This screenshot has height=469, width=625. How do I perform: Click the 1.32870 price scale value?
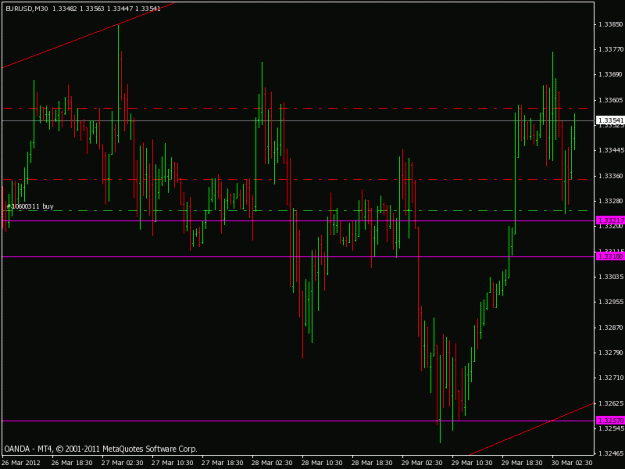pyautogui.click(x=611, y=327)
